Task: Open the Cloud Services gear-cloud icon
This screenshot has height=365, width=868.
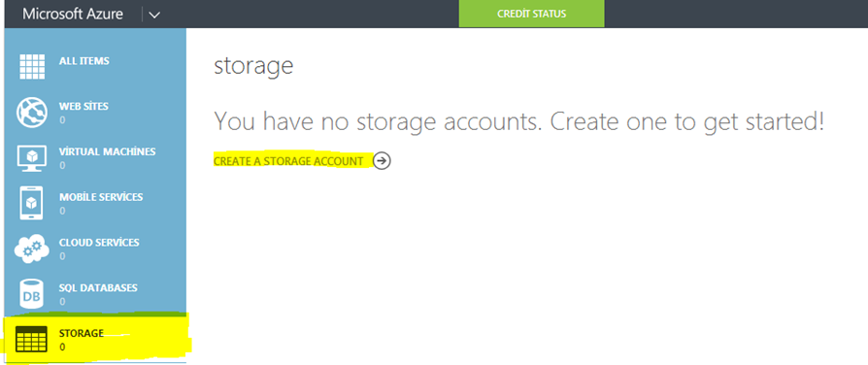Action: tap(31, 249)
